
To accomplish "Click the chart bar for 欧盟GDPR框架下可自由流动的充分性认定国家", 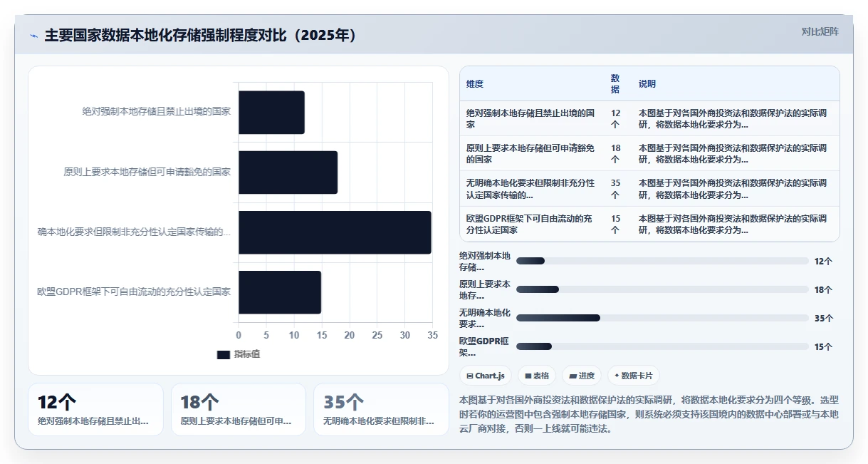I will 280,292.
